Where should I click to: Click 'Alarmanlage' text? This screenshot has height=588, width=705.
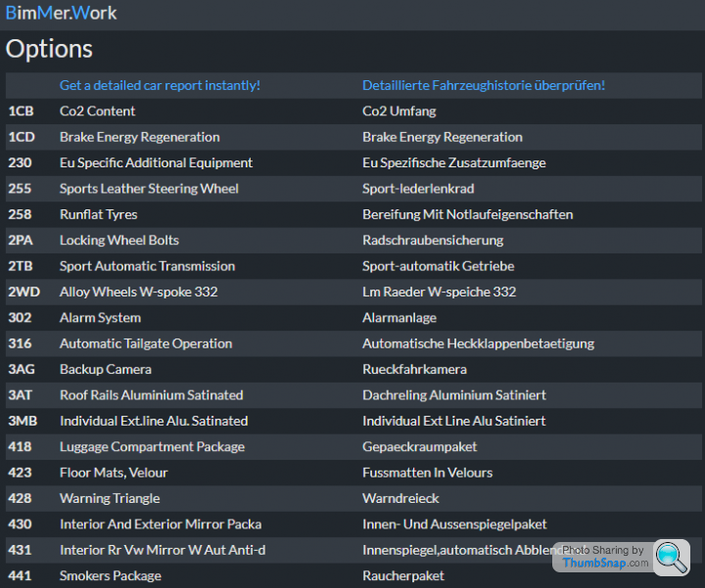[399, 318]
